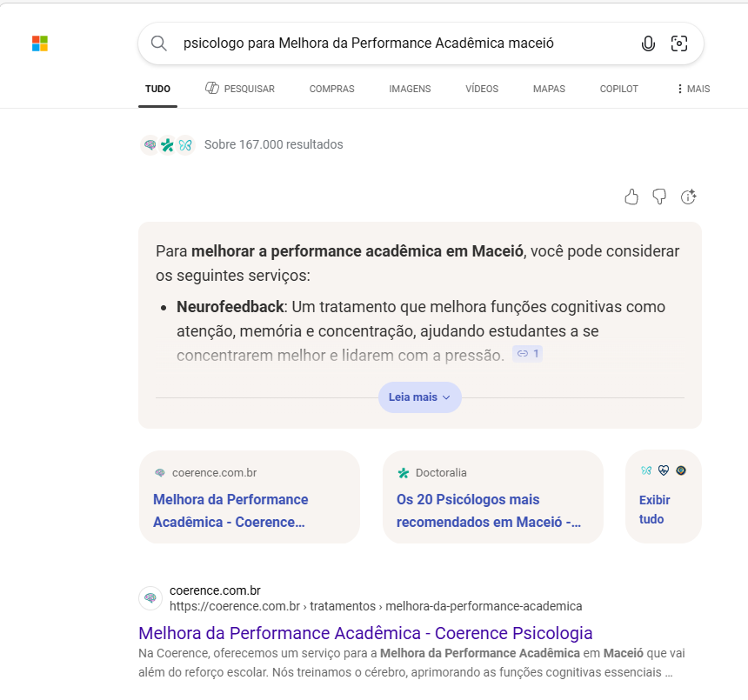Open the AI answer info icon
This screenshot has width=748, height=700.
pyautogui.click(x=688, y=197)
